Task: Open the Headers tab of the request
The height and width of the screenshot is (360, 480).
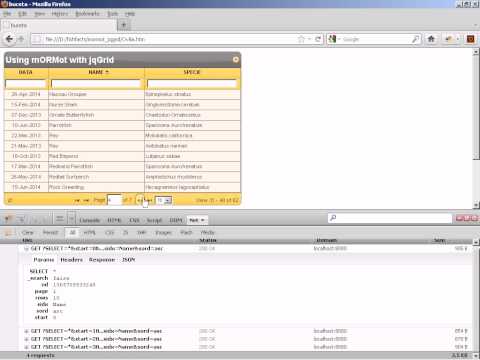Action: pos(72,260)
